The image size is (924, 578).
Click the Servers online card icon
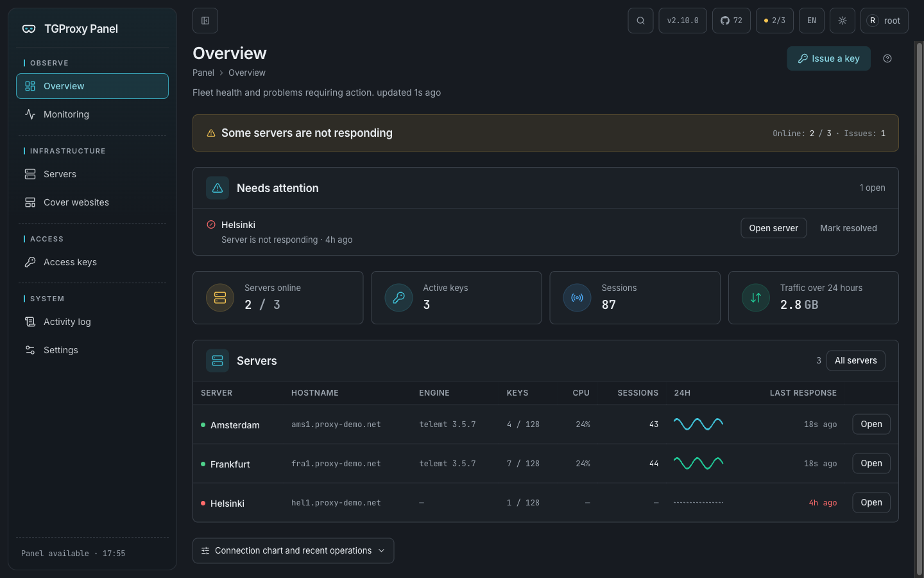click(220, 298)
